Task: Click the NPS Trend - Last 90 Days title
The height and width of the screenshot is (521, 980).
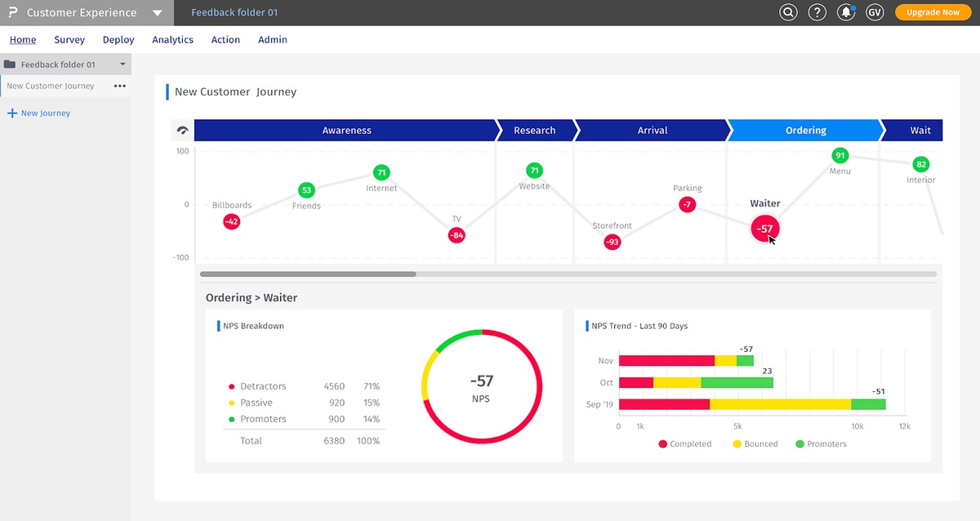Action: point(639,326)
